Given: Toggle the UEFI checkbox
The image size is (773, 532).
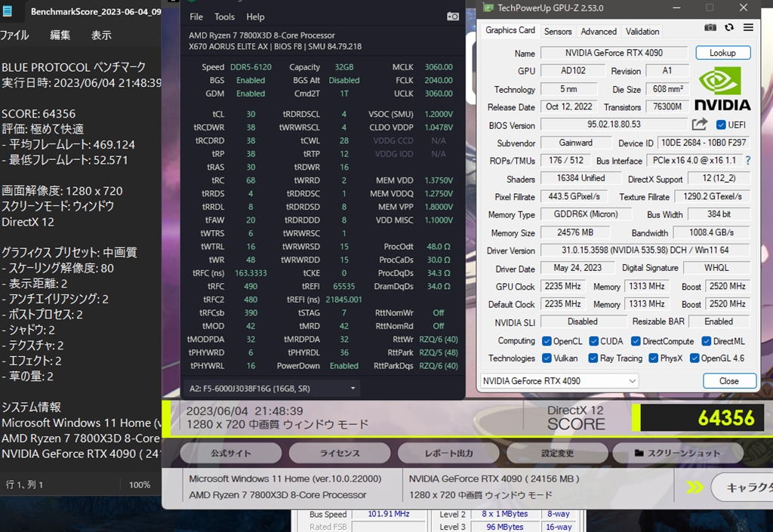Looking at the screenshot, I should click(721, 125).
